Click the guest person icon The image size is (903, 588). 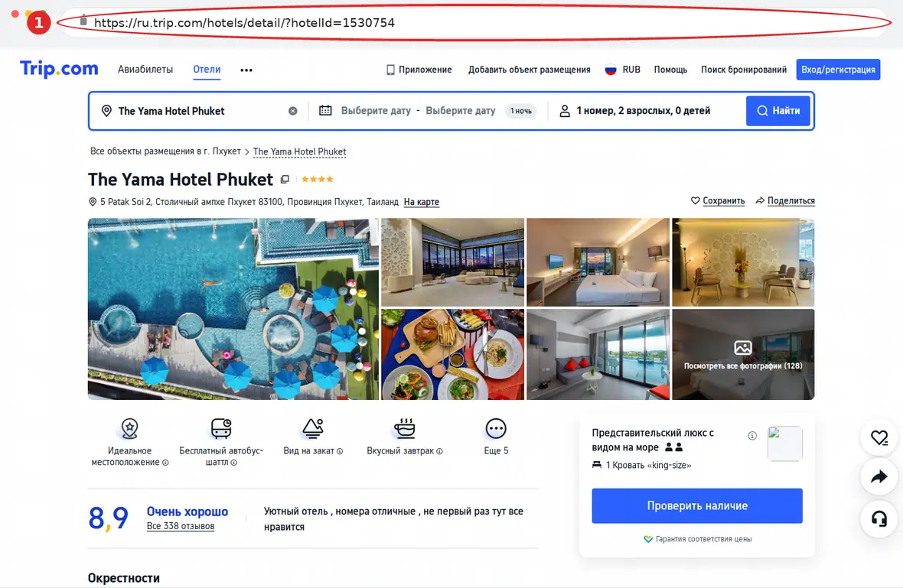565,111
